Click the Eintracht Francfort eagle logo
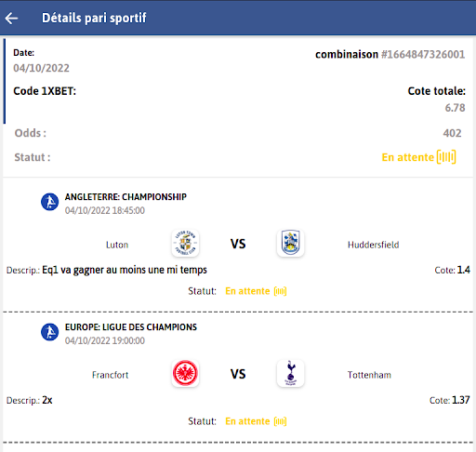The height and width of the screenshot is (452, 476). [185, 373]
